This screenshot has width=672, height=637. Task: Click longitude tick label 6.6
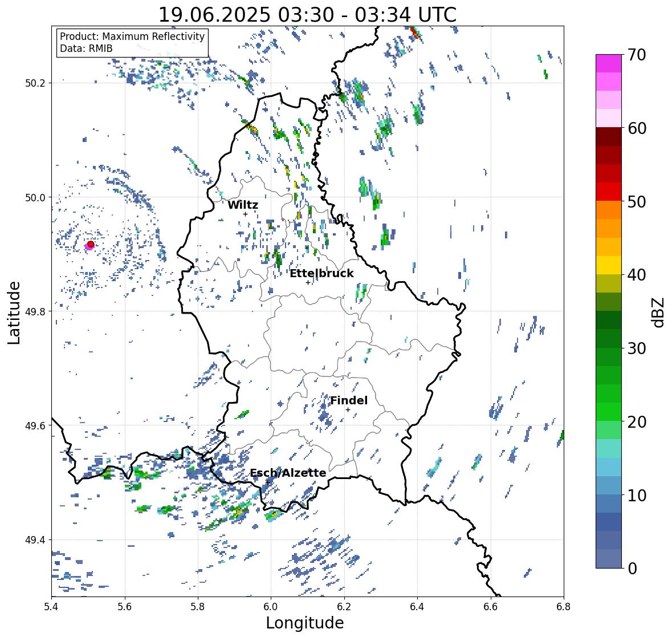point(491,607)
